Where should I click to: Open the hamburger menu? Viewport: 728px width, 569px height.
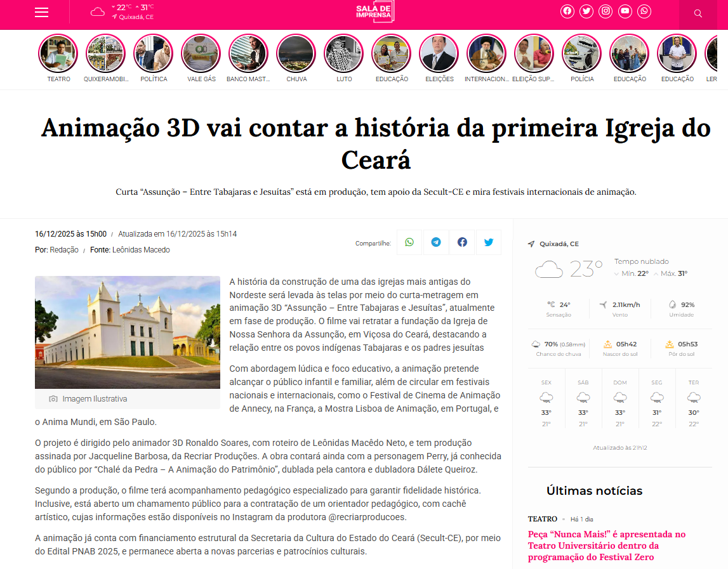tap(41, 13)
